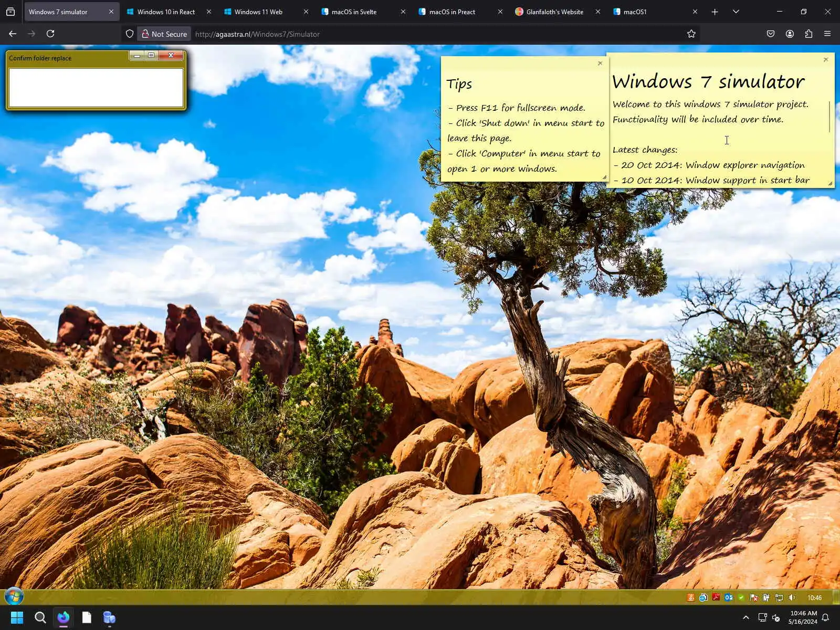Open Windows taskbar Search

(40, 617)
